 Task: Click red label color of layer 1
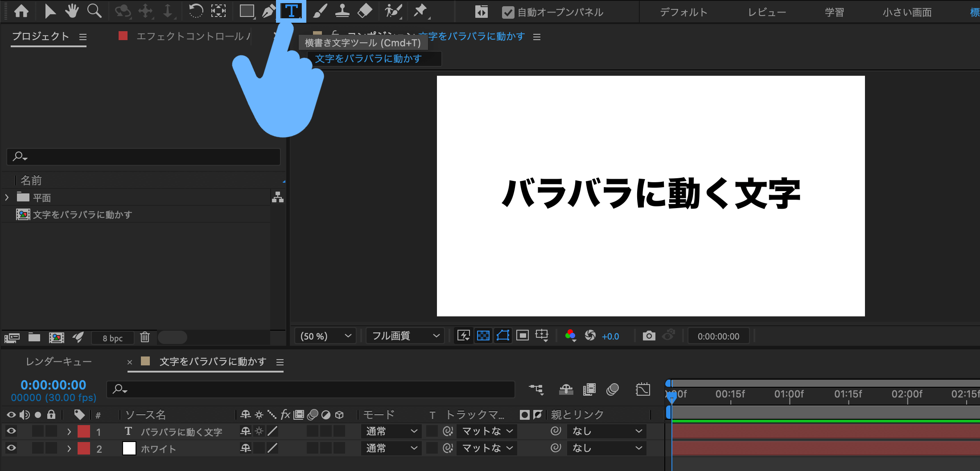click(x=84, y=431)
